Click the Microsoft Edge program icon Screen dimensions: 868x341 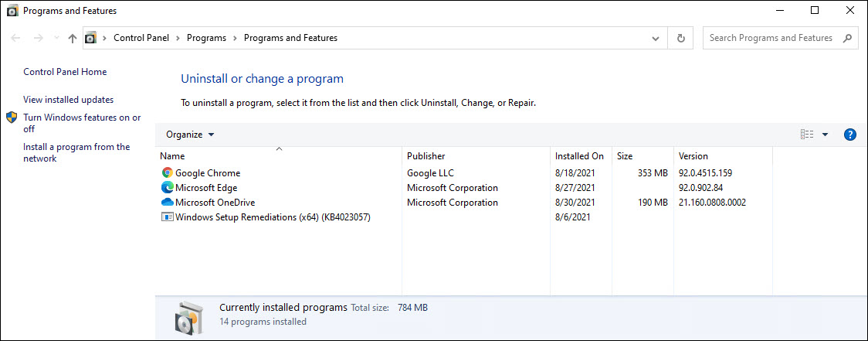coord(167,187)
